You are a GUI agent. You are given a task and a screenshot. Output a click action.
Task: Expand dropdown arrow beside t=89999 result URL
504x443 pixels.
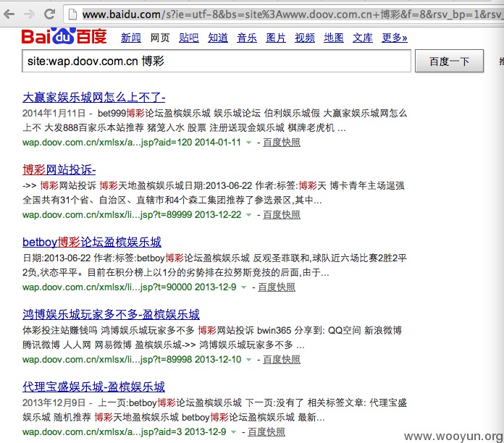pos(248,214)
